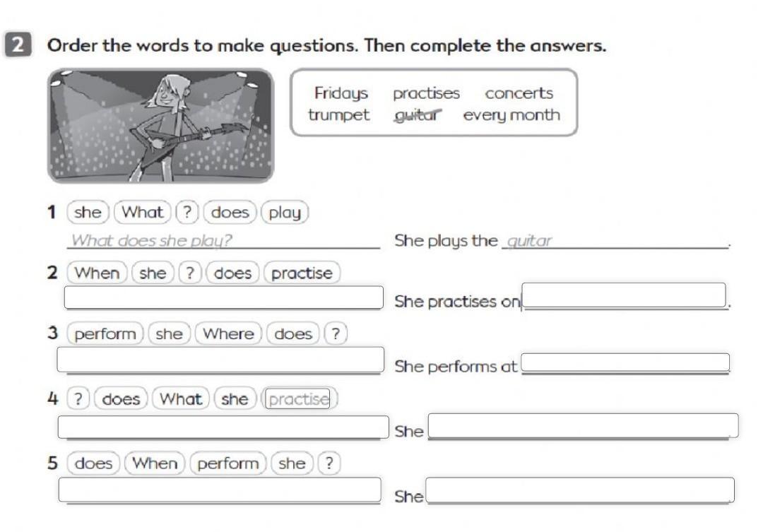
Task: Click the question 3 sentence input box
Action: point(220,359)
